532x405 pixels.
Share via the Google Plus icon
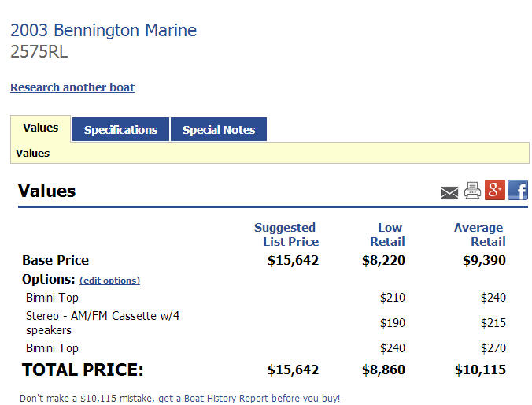(x=495, y=190)
